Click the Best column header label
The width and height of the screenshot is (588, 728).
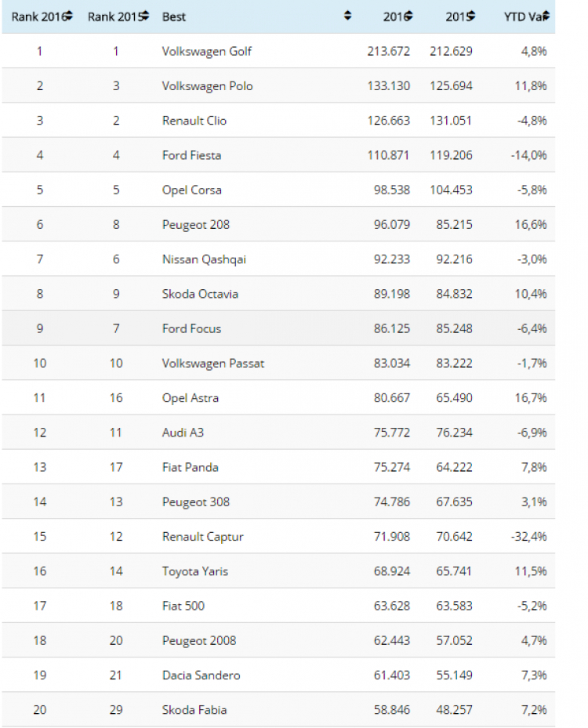[x=174, y=17]
